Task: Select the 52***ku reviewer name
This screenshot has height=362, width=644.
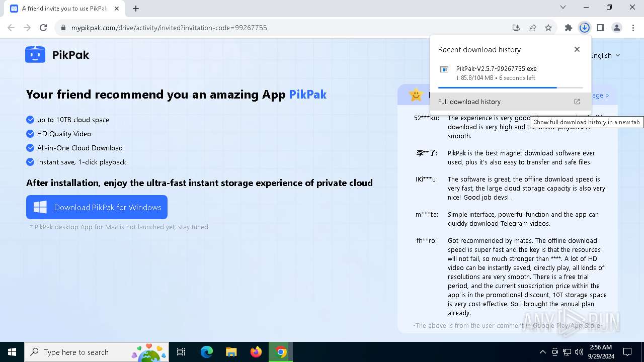Action: pos(427,118)
